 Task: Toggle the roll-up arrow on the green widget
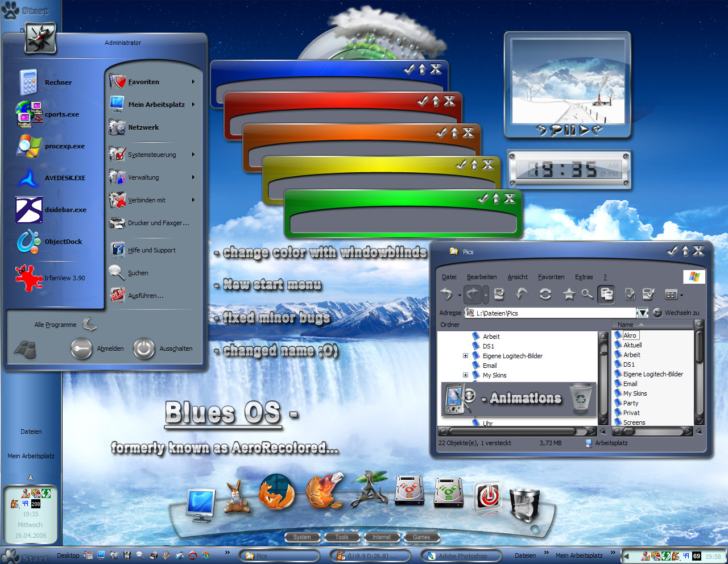click(496, 199)
